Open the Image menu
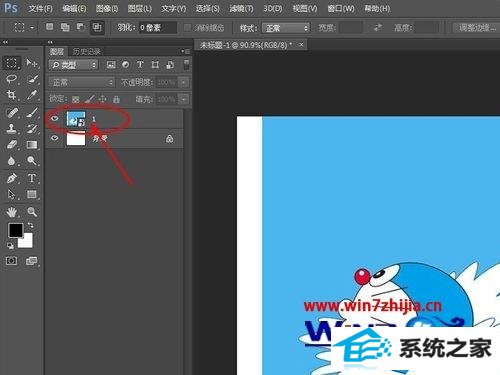 click(107, 8)
